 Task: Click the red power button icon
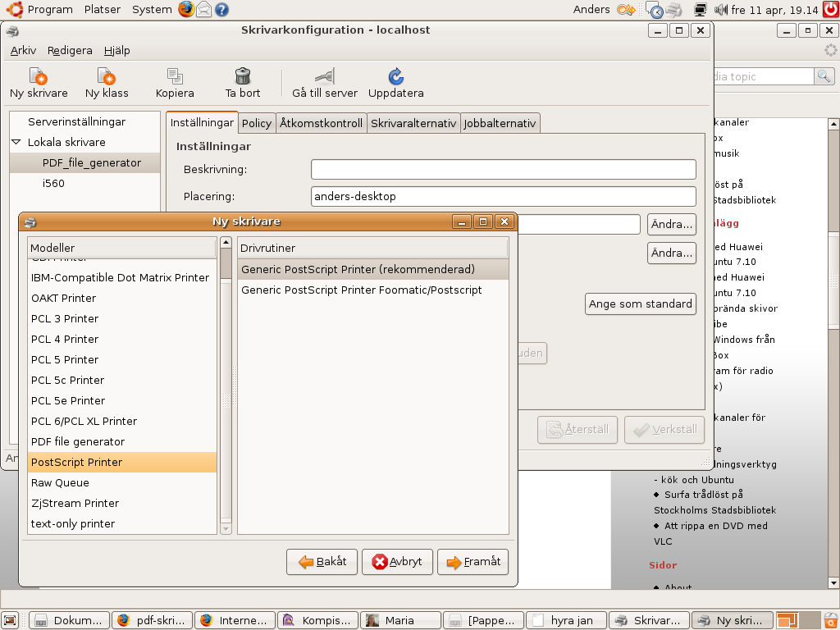pyautogui.click(x=831, y=9)
